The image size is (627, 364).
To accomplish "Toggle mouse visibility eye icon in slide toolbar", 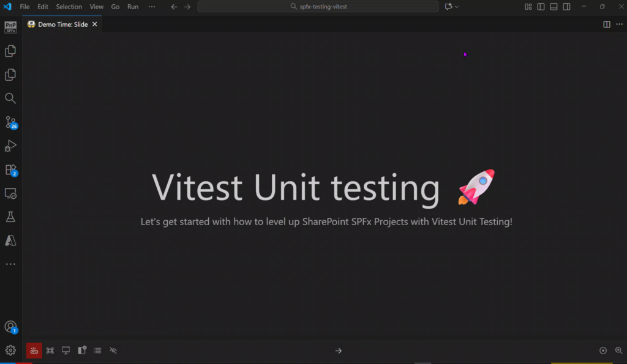I will pos(113,351).
